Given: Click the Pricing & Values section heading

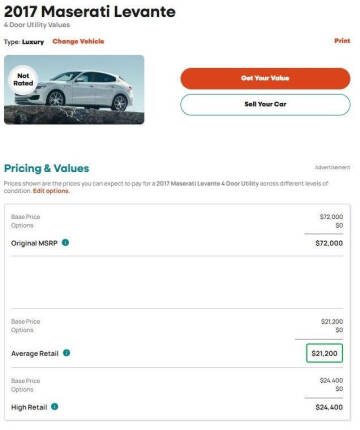Looking at the screenshot, I should (x=47, y=168).
